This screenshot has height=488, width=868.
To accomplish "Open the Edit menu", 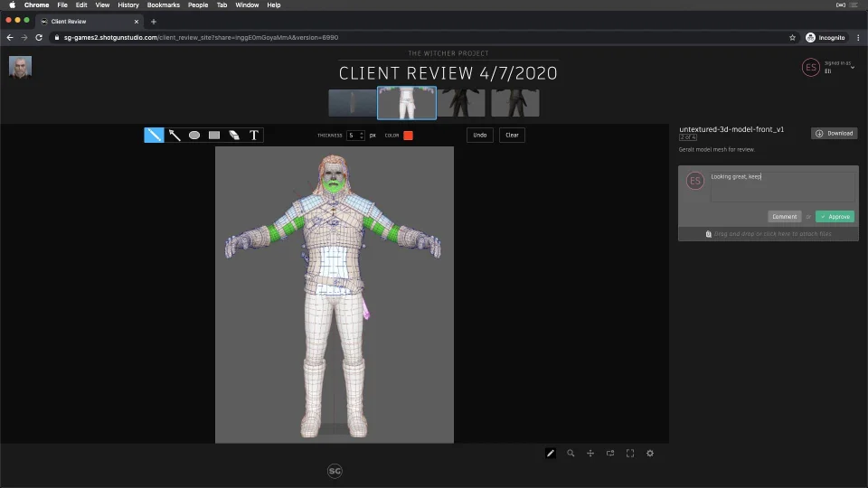I will [81, 5].
